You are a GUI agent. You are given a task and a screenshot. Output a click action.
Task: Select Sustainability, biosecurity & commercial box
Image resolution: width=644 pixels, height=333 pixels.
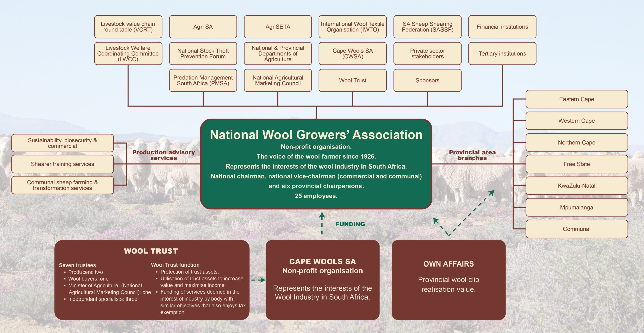tap(62, 143)
